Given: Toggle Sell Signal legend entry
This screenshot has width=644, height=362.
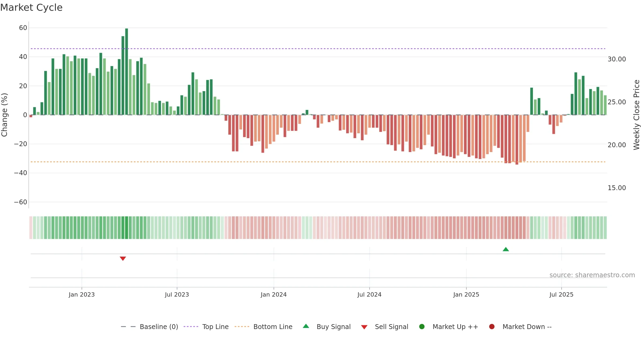Looking at the screenshot, I should (385, 327).
